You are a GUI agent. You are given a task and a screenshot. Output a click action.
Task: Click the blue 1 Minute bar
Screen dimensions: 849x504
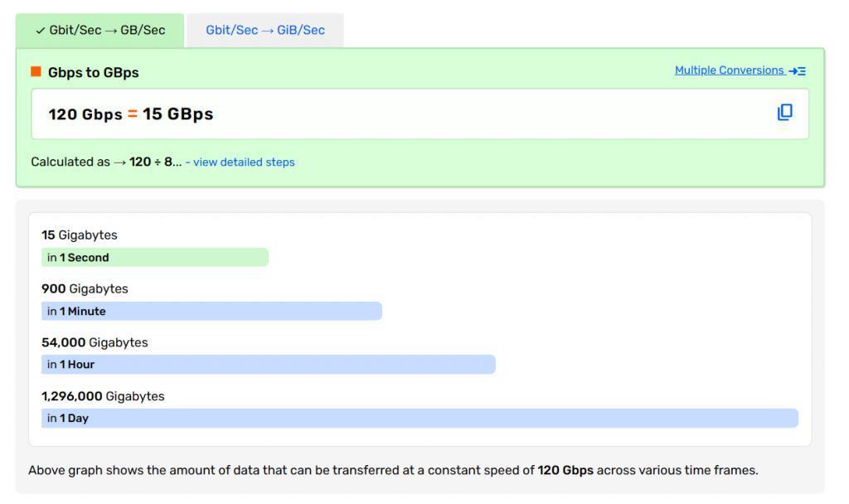coord(211,311)
